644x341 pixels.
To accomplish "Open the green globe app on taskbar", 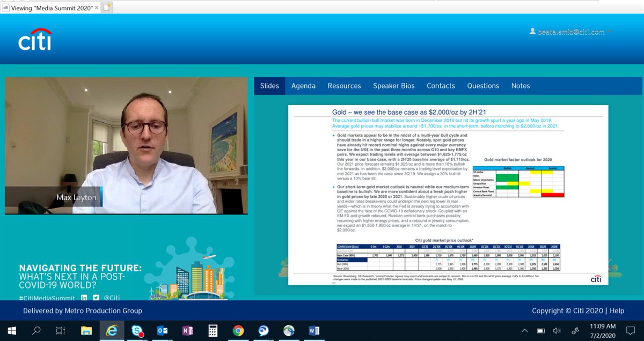I will tap(289, 330).
